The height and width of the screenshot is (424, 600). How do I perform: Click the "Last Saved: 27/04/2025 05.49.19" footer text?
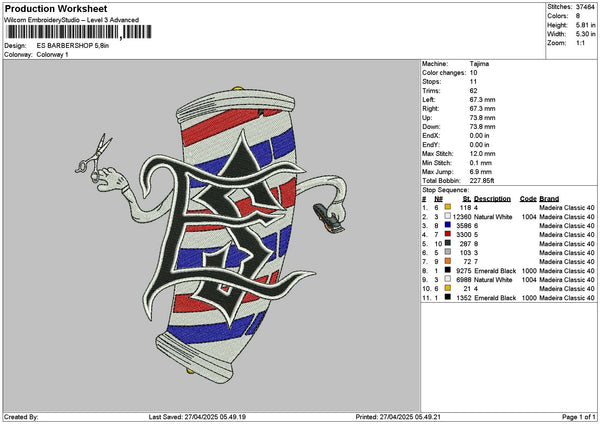[197, 417]
